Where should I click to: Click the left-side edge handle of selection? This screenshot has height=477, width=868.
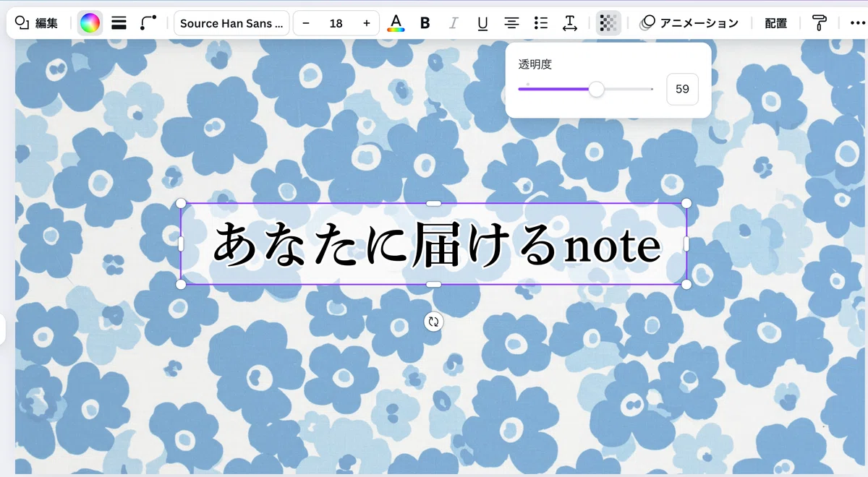click(x=181, y=244)
